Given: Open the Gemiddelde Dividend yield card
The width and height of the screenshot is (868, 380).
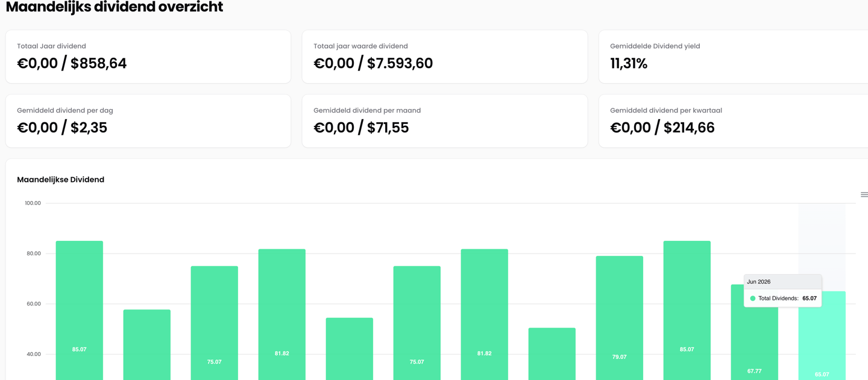Looking at the screenshot, I should click(733, 57).
